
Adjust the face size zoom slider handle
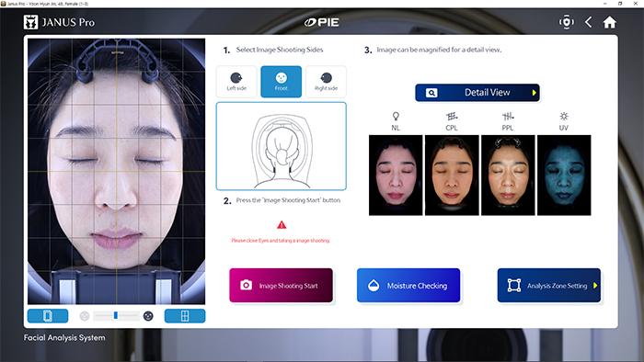click(116, 315)
